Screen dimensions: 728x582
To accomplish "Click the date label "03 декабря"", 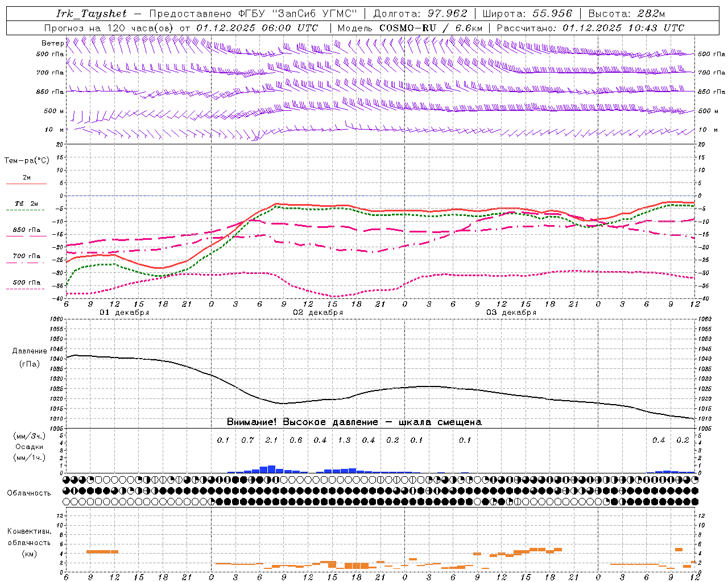I will [511, 313].
